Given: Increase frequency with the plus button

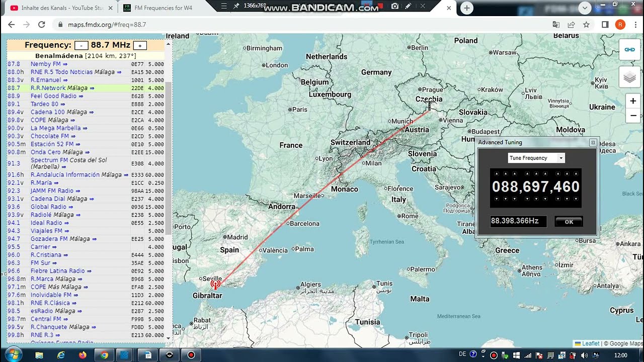Looking at the screenshot, I should pyautogui.click(x=140, y=46).
